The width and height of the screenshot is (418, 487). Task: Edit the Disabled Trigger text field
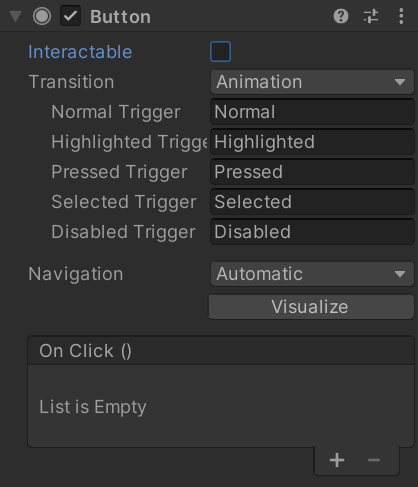(x=312, y=232)
